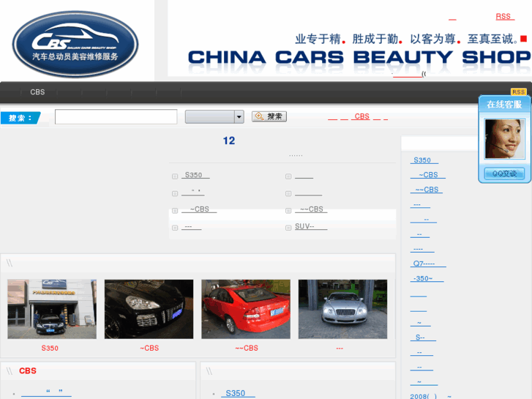Image resolution: width=532 pixels, height=399 pixels.
Task: Click the bullet icon beside ~~CBS
Action: [288, 211]
